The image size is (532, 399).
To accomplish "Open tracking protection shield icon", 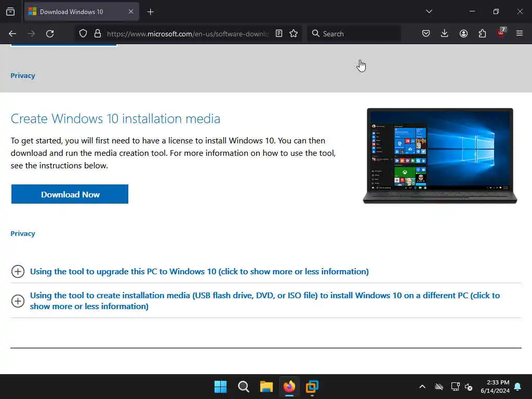I will 83,34.
